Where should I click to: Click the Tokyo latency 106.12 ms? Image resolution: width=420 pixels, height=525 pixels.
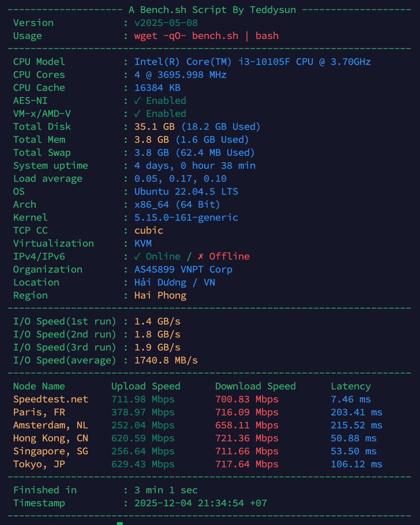click(x=356, y=464)
